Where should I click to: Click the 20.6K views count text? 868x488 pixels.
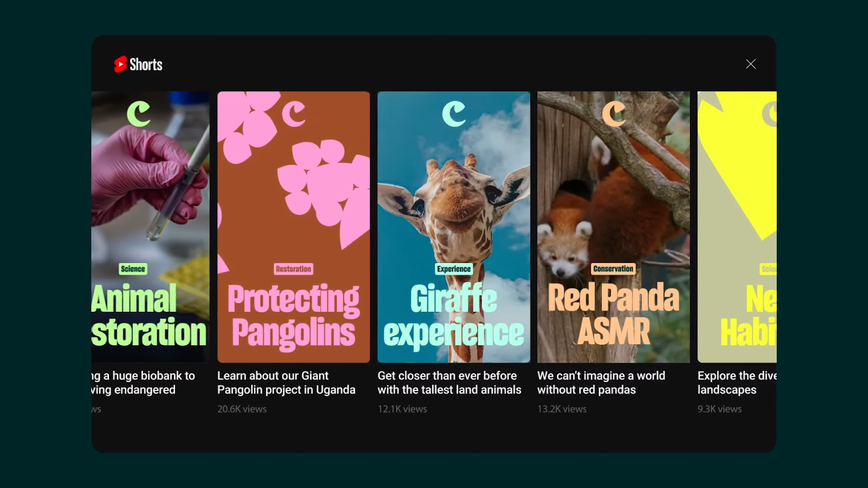click(242, 409)
